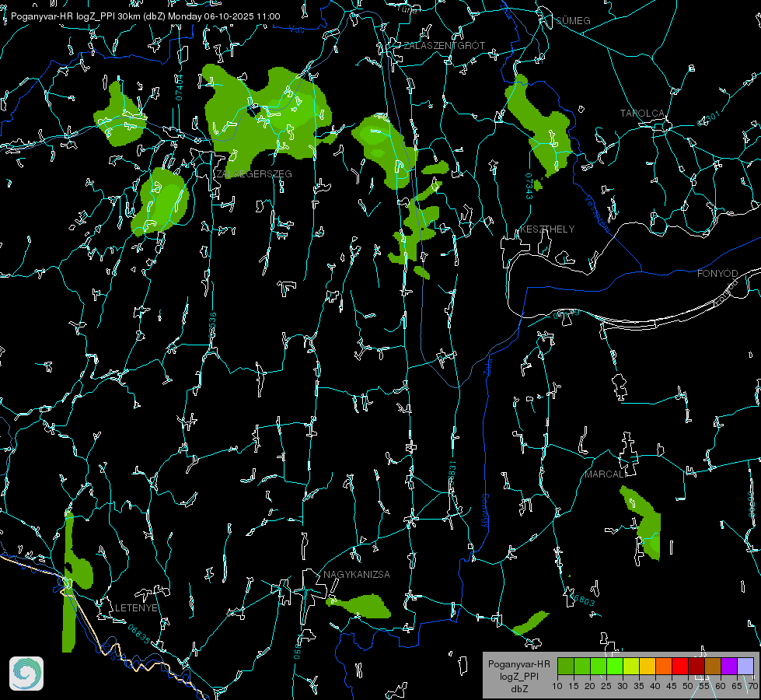Select the 35–40 dBZ yellow swatch
The width and height of the screenshot is (761, 700).
(x=648, y=666)
